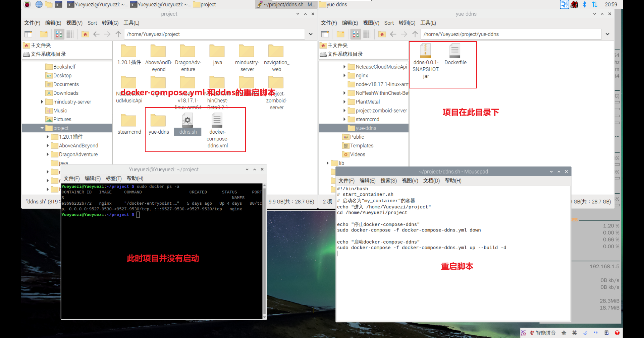Switch the project window to icon view
644x338 pixels.
pyautogui.click(x=59, y=34)
